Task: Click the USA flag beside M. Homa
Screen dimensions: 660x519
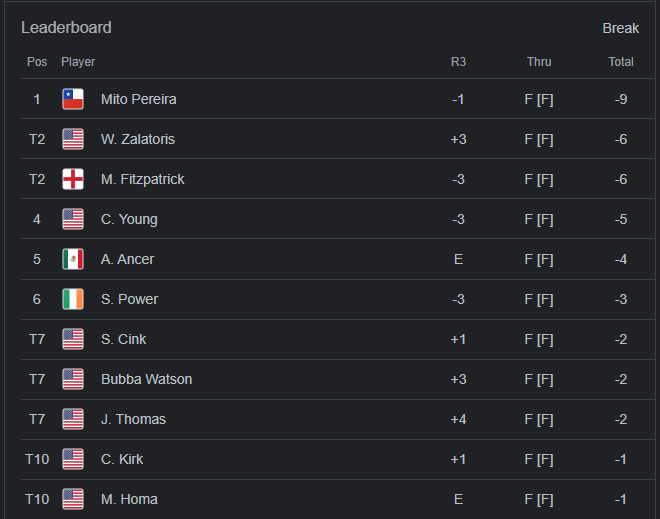Action: click(73, 499)
